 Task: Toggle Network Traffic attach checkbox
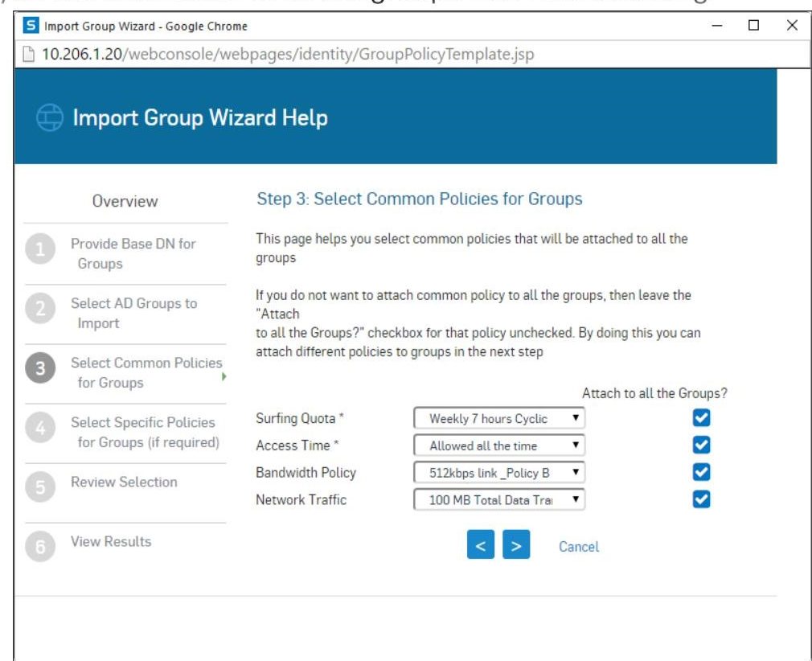[x=701, y=499]
